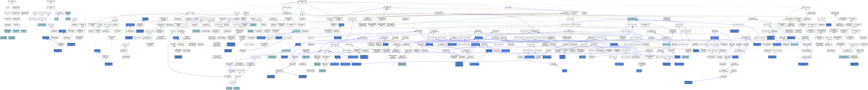This screenshot has height=90, width=868.
Task: Click the 'organelle fission' node
Action: tap(137, 38)
